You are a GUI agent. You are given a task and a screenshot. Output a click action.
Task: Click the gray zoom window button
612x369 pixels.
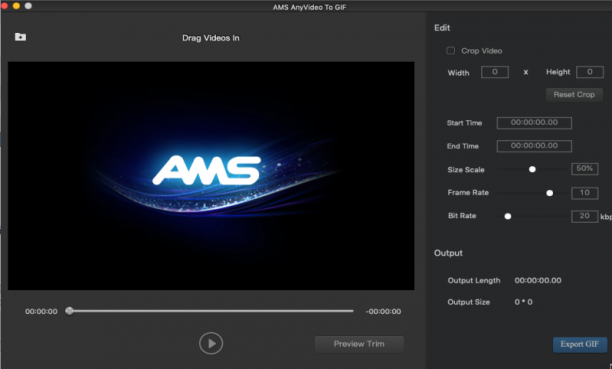[28, 6]
